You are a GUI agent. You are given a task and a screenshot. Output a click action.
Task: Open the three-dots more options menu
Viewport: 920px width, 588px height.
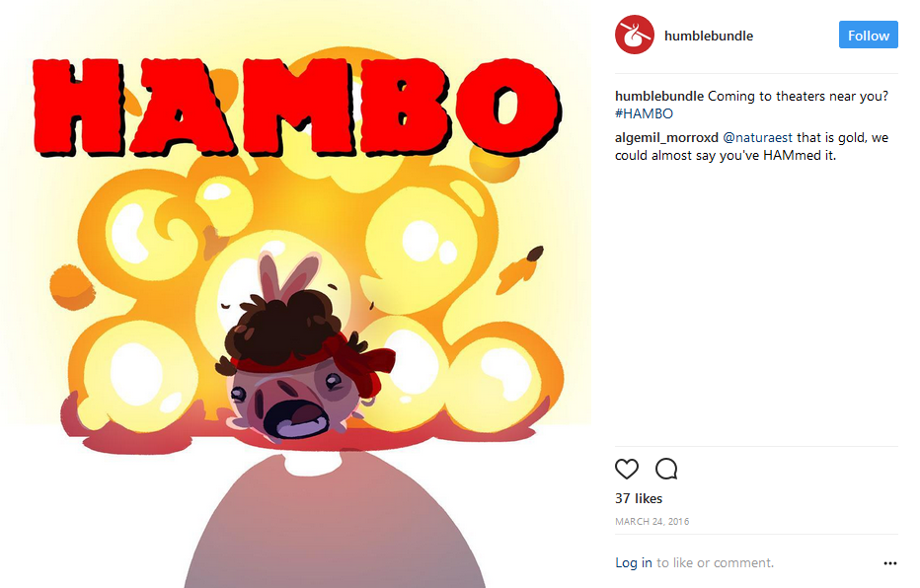tap(889, 563)
